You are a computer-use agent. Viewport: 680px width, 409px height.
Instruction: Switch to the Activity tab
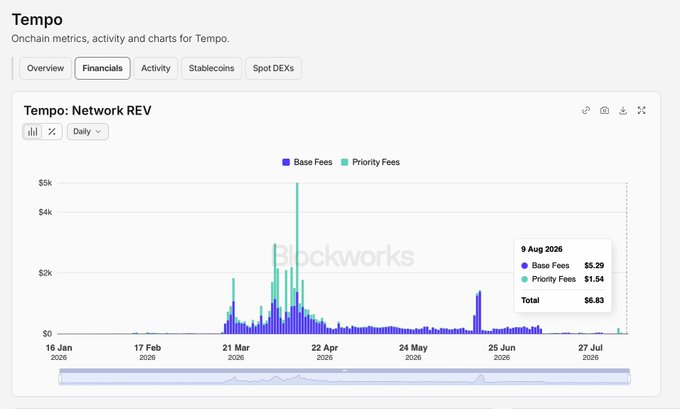tap(156, 68)
